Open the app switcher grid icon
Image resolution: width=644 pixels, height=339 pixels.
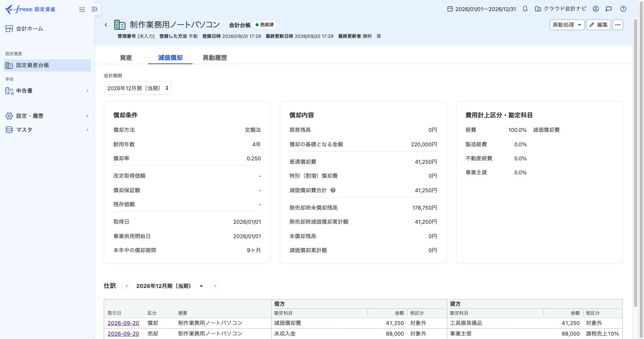coord(82,9)
